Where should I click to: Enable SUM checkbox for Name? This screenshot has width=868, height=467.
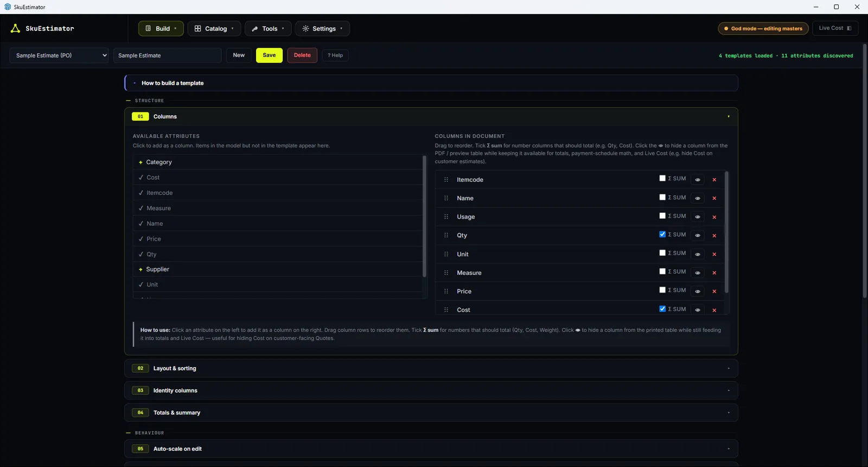(662, 197)
